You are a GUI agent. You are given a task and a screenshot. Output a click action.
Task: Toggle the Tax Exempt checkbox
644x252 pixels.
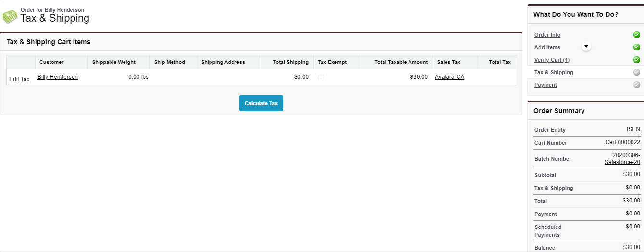coord(321,76)
